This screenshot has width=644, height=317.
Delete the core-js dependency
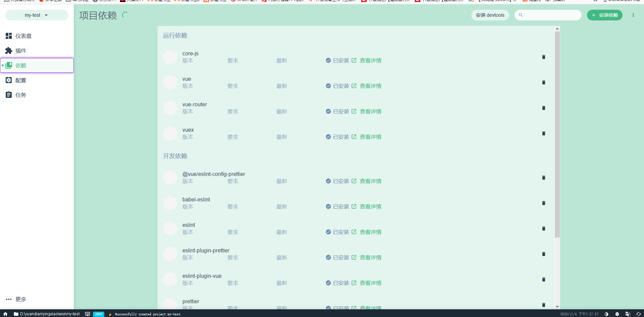point(544,57)
